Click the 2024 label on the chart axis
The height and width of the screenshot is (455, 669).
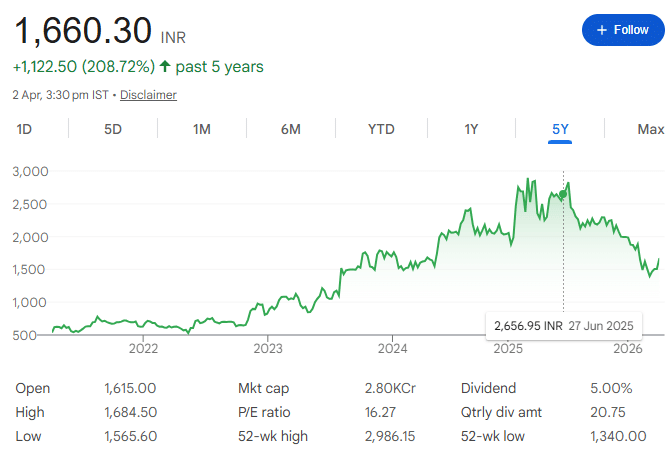393,349
